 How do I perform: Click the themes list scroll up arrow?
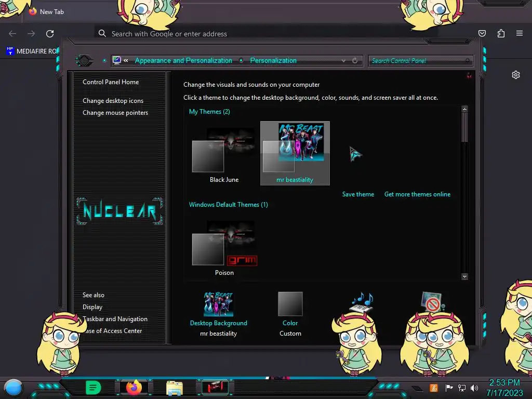click(464, 109)
